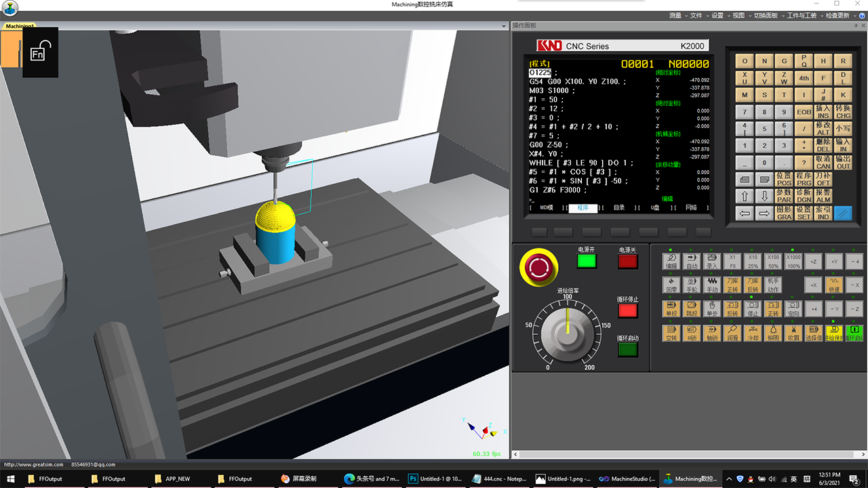Screen dimensions: 868x488
Task: Toggle 冷却 coolant on or off
Action: coord(752,333)
